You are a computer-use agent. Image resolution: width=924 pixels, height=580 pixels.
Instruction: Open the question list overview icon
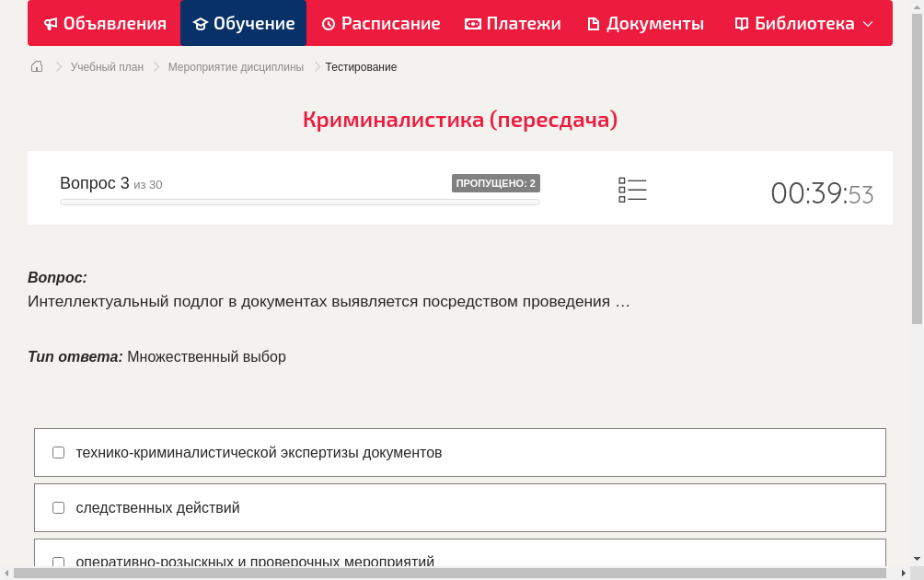[632, 190]
